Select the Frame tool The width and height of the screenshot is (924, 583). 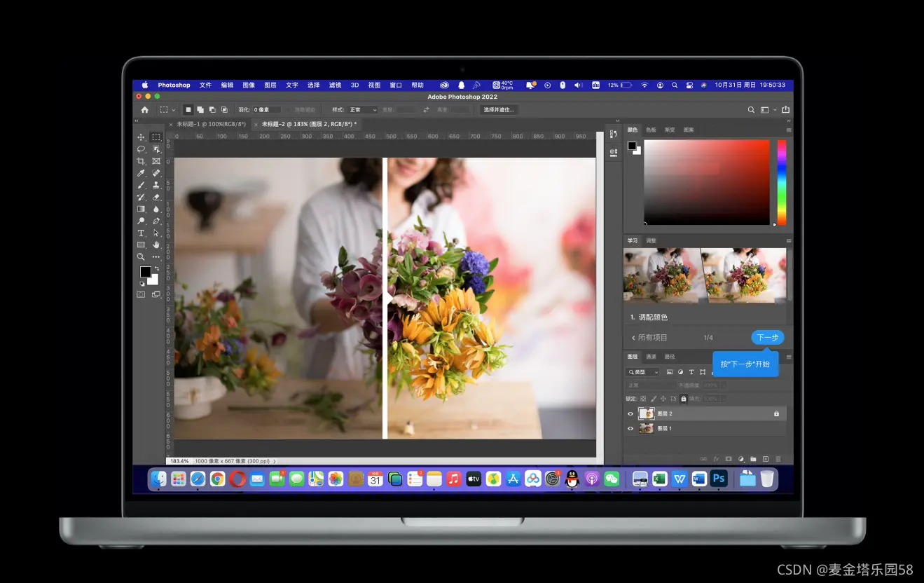[156, 161]
